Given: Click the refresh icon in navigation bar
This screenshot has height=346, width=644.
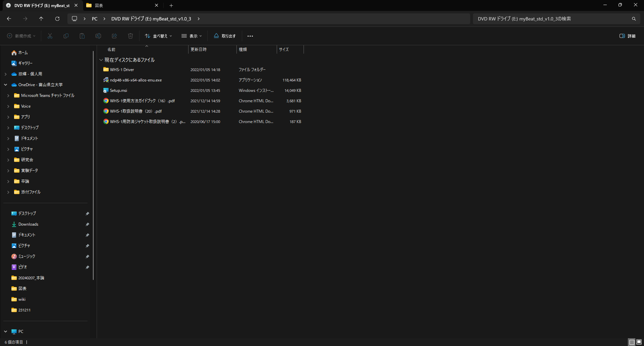Looking at the screenshot, I should pyautogui.click(x=57, y=19).
